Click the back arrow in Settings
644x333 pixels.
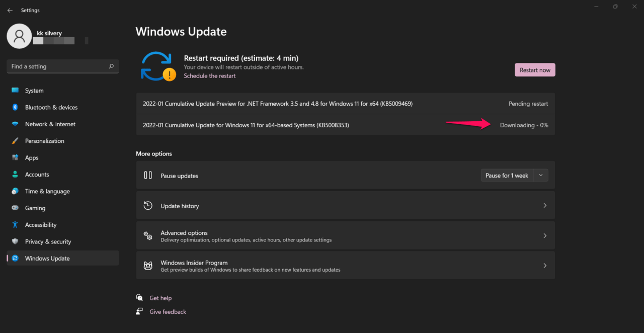point(10,10)
